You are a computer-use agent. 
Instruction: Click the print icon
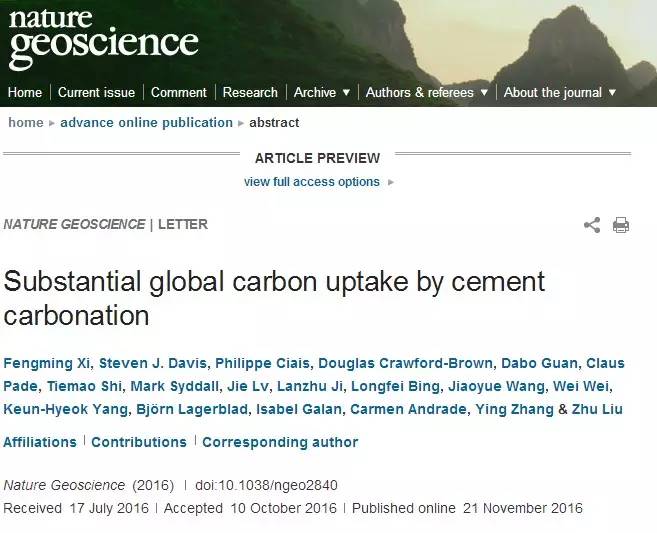621,225
